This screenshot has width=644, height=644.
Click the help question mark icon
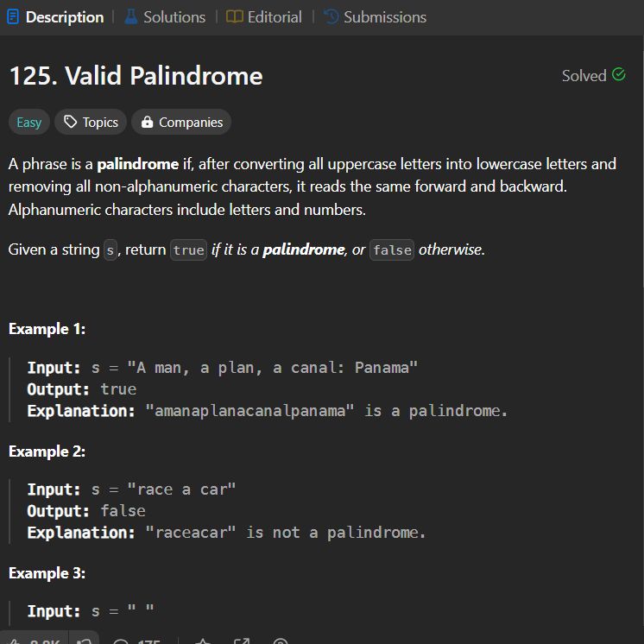click(280, 641)
